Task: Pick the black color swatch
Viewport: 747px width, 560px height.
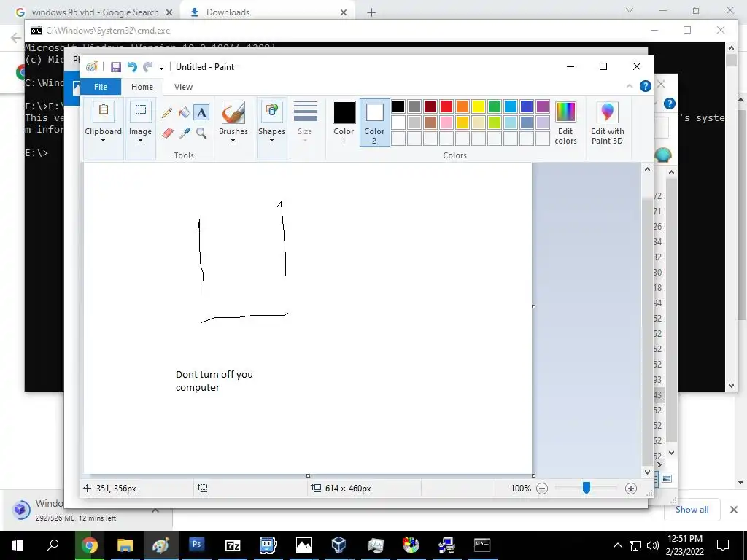Action: [398, 106]
